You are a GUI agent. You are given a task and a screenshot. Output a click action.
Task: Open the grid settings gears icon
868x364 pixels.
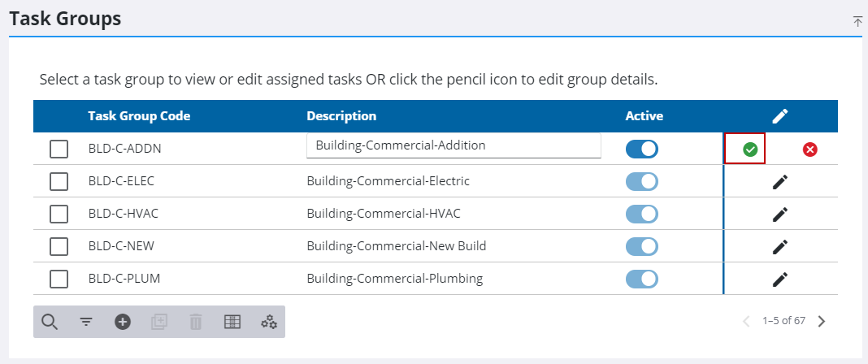[269, 322]
